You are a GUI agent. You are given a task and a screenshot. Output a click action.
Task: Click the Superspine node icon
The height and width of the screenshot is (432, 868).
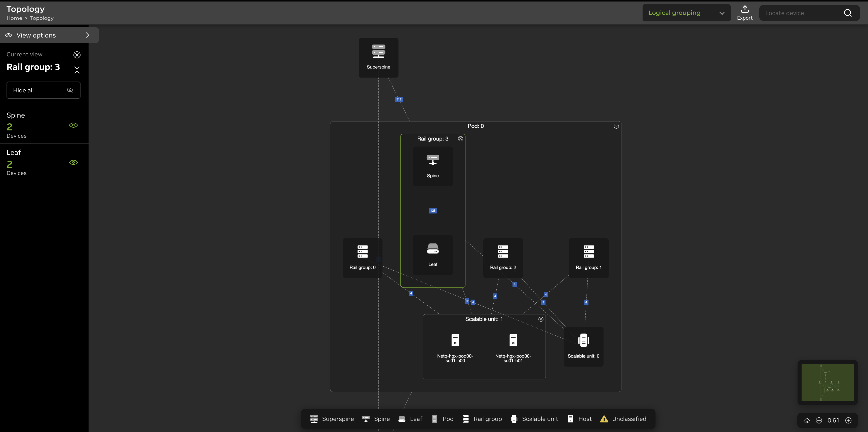tap(378, 51)
